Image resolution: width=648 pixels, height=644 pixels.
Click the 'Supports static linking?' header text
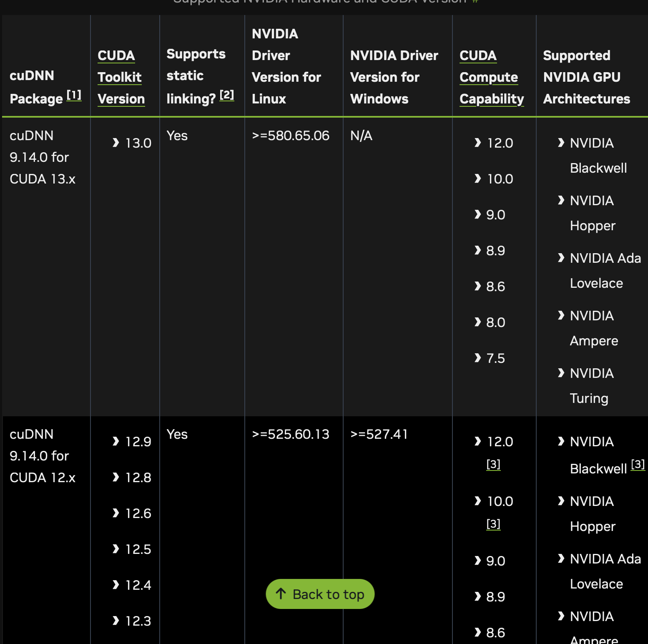pos(196,76)
